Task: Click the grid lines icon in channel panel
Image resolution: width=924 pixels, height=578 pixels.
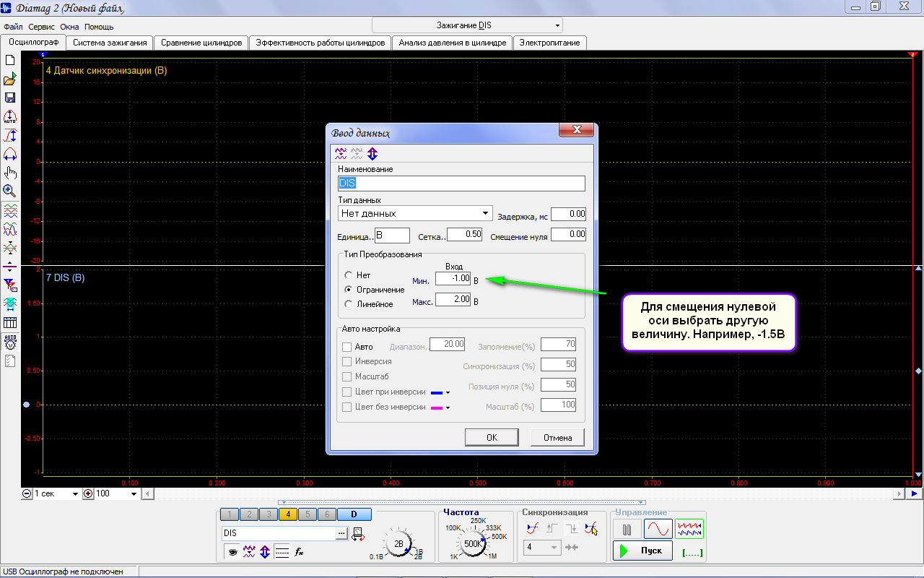Action: pyautogui.click(x=282, y=551)
